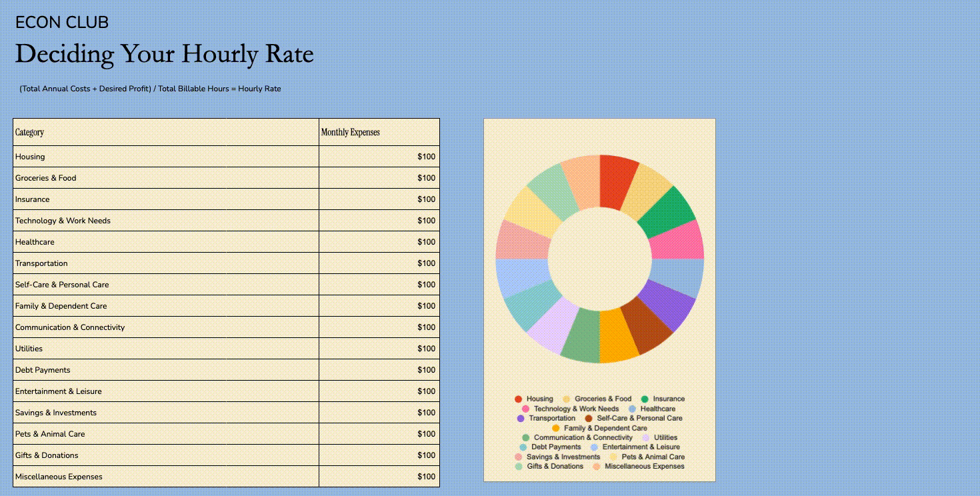Click the Housing legend color dot
The width and height of the screenshot is (980, 496).
click(x=519, y=399)
